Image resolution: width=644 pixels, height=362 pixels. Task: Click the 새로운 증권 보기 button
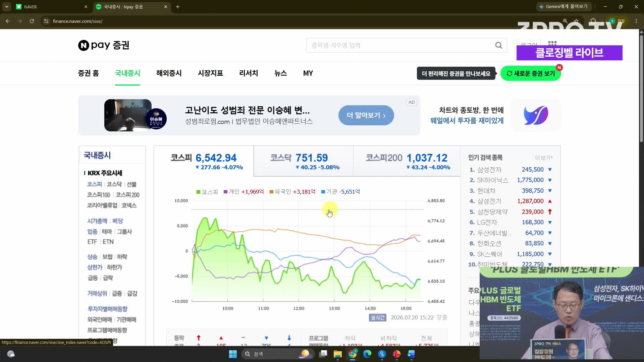(x=531, y=73)
